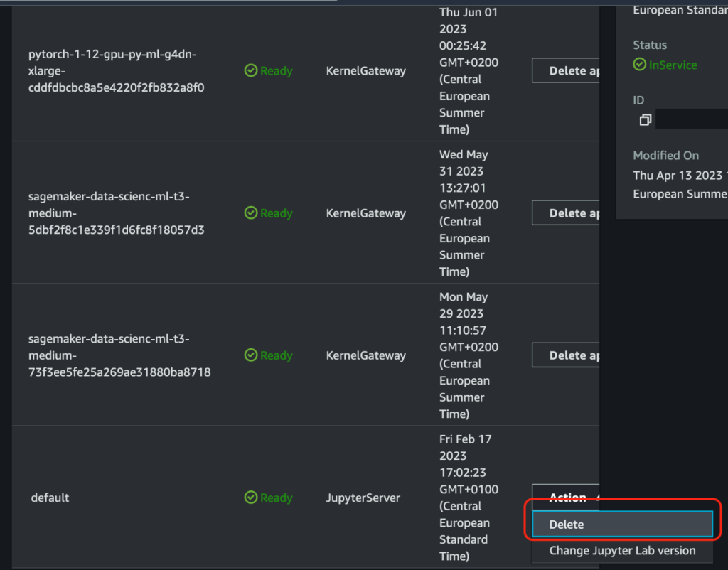Click the redacted ID value field
Image resolution: width=728 pixels, height=570 pixels.
click(691, 119)
